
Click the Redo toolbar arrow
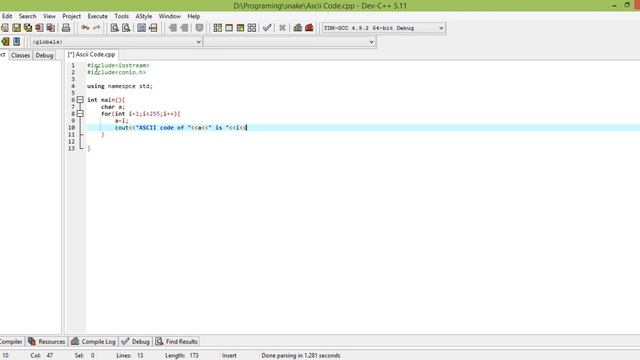pos(96,28)
